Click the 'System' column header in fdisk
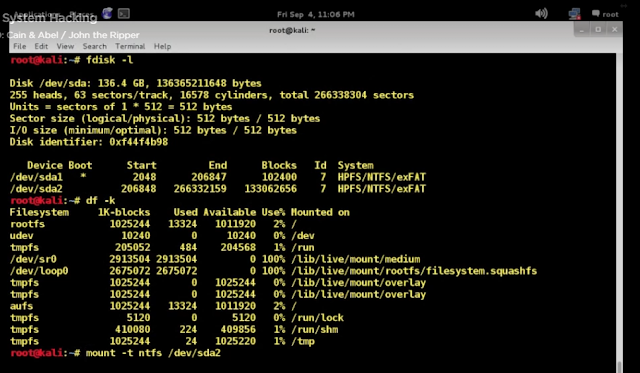The image size is (640, 373). point(355,165)
